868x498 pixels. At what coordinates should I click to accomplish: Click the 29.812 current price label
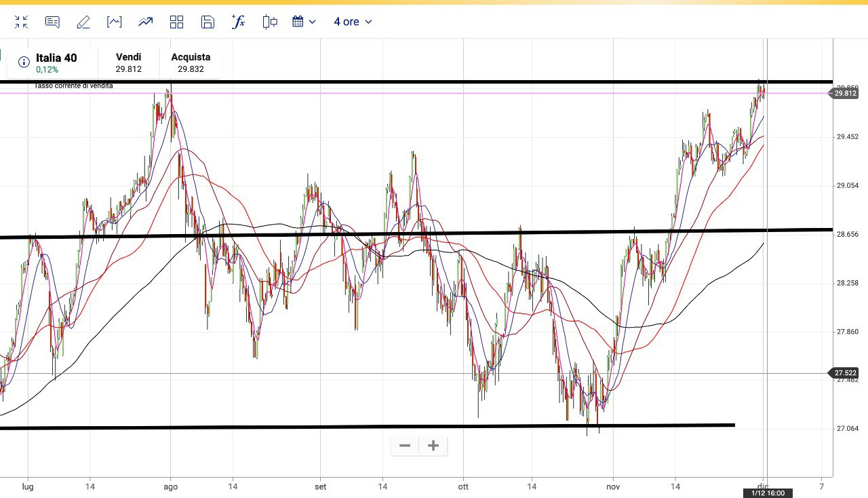(x=844, y=93)
